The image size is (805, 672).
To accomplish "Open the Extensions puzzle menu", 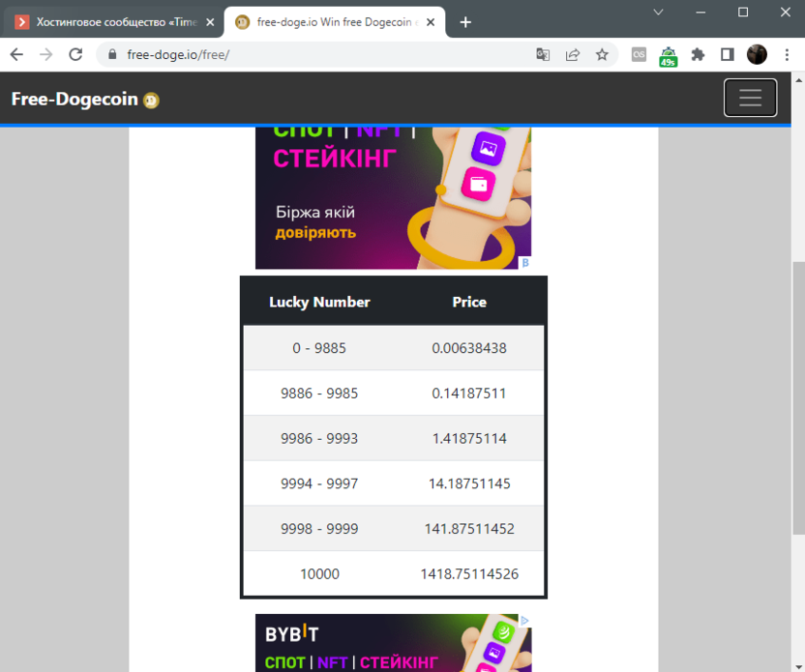I will pyautogui.click(x=698, y=55).
